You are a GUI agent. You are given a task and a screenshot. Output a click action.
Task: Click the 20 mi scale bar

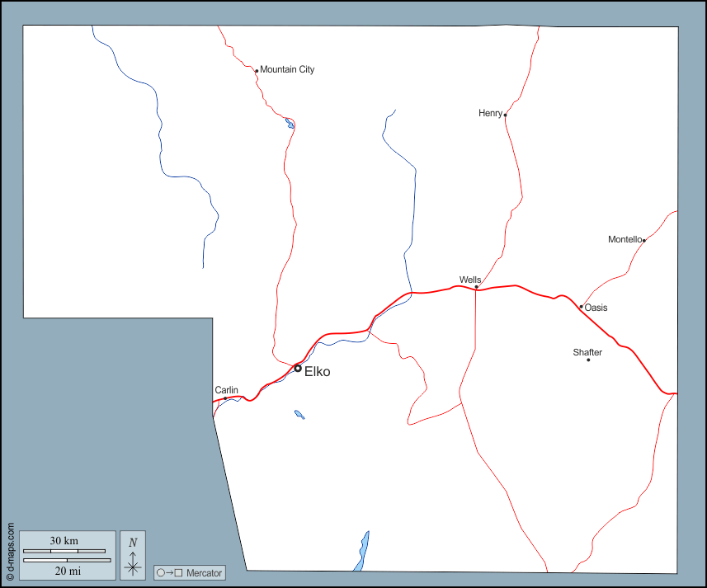67,561
